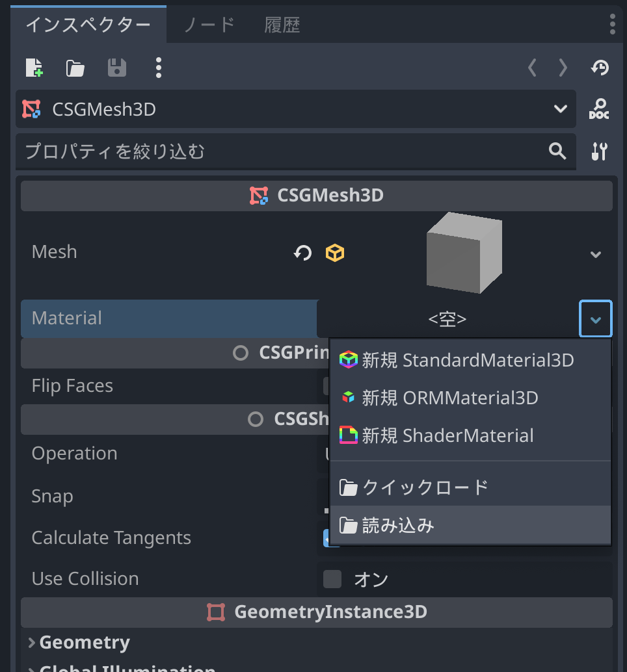The width and height of the screenshot is (627, 672).
Task: Toggle the Use Collision checkbox
Action: coord(332,579)
